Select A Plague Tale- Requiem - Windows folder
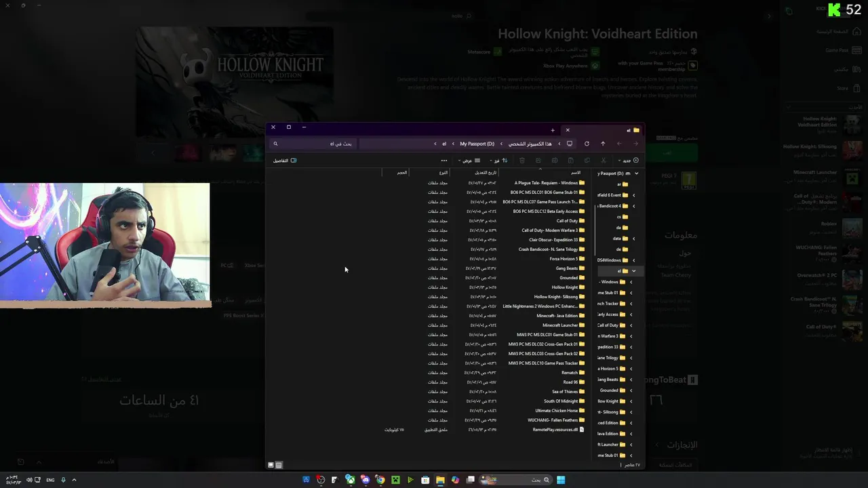This screenshot has height=488, width=868. (549, 183)
